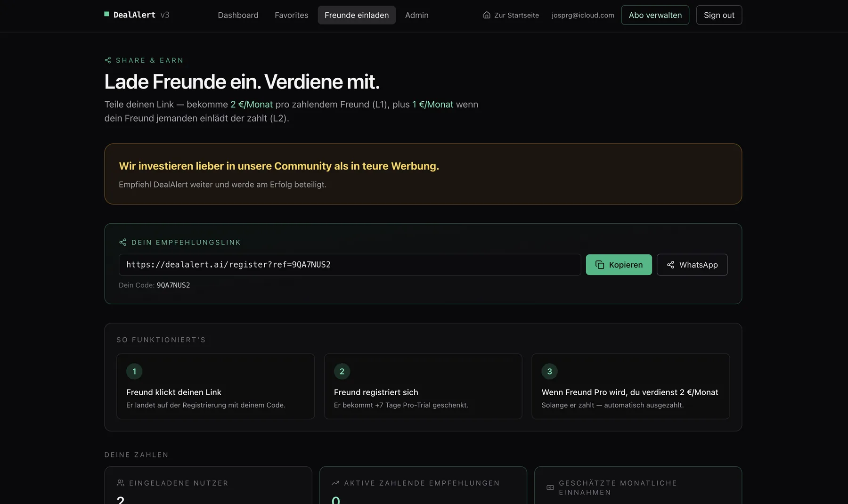Click the step 3 number badge
This screenshot has height=504, width=848.
pos(549,371)
